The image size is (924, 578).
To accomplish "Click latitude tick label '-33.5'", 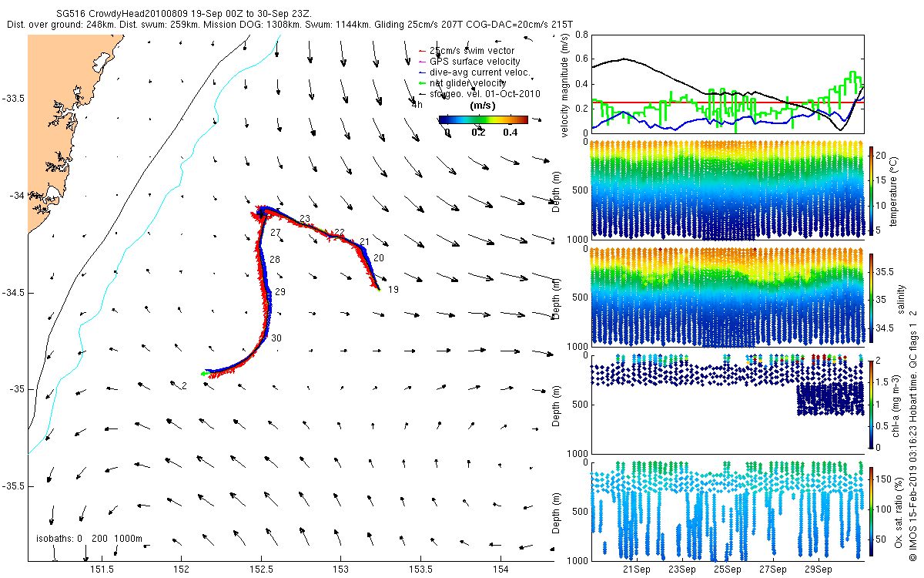I will [14, 99].
